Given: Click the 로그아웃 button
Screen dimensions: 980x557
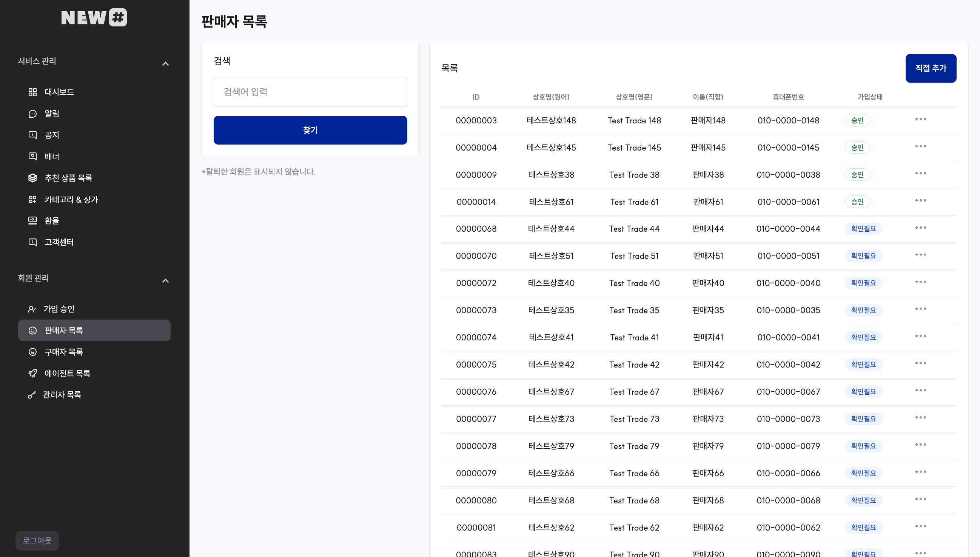Looking at the screenshot, I should coord(37,540).
